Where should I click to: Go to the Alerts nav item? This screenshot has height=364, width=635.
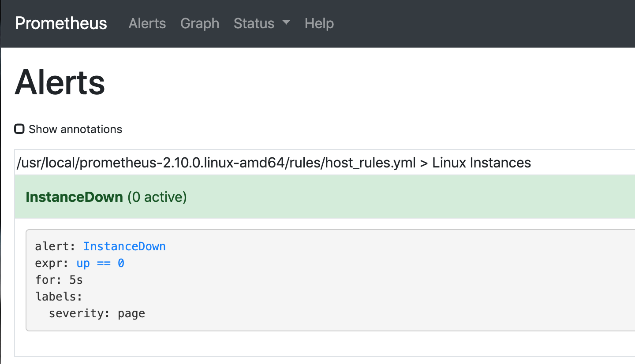click(x=147, y=23)
